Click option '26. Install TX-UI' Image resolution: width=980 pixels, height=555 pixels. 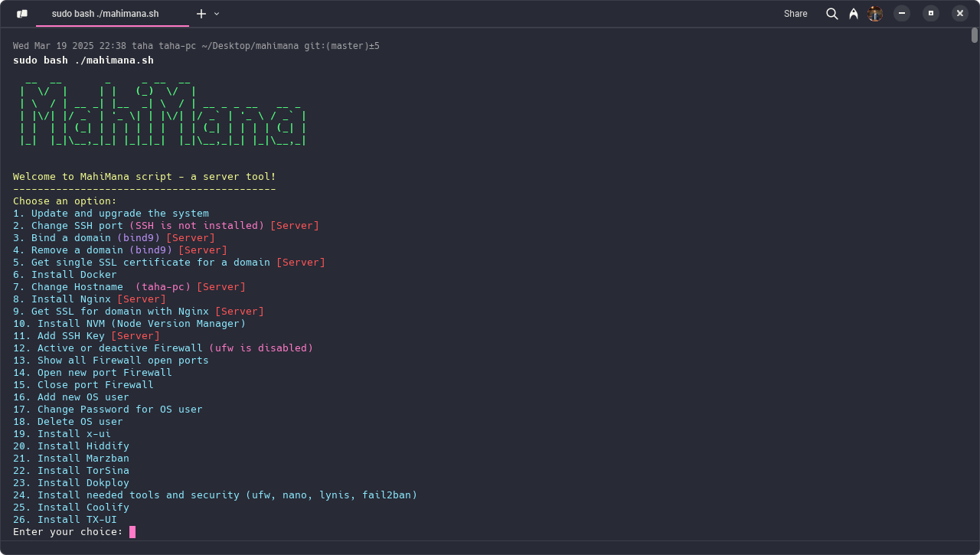tap(65, 520)
